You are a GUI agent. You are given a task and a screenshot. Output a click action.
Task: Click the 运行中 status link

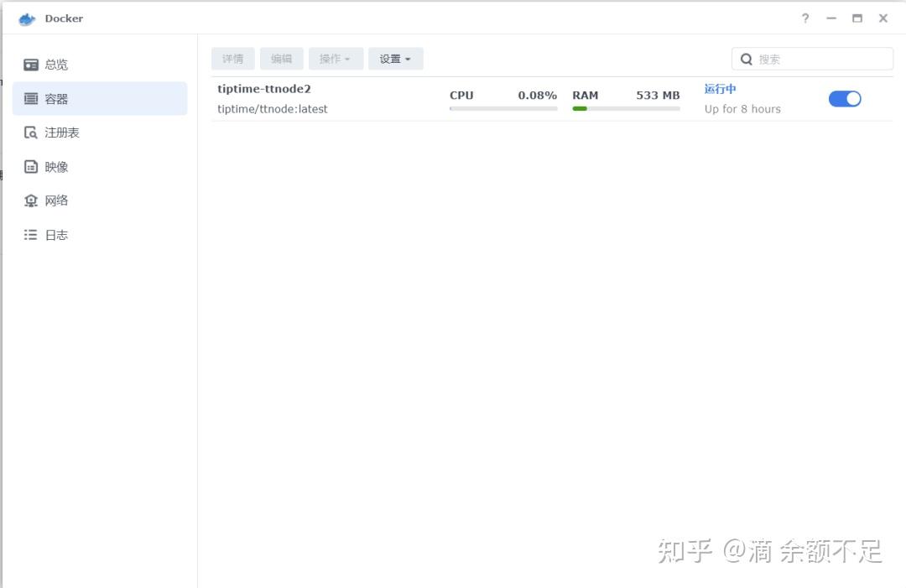720,89
